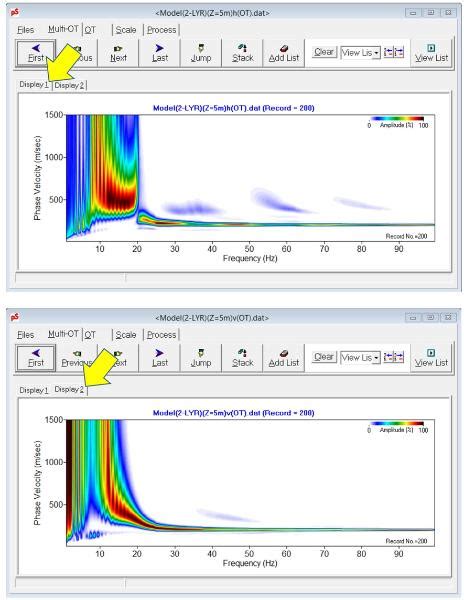Jump to Last record in top h(OT) window
464x600 pixels.
click(160, 53)
